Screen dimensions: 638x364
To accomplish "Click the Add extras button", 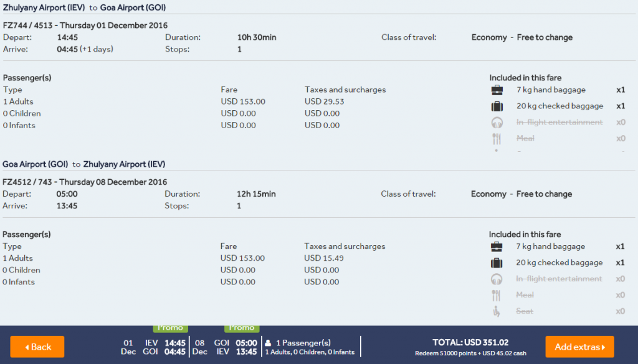I will 579,347.
